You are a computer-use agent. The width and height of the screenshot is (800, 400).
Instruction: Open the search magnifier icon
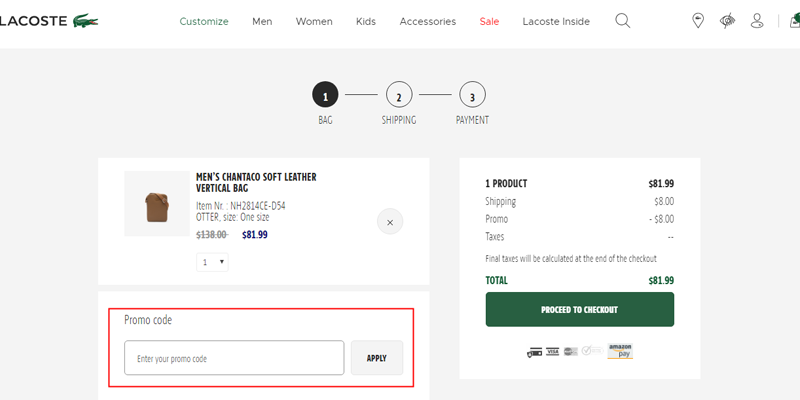click(x=622, y=21)
